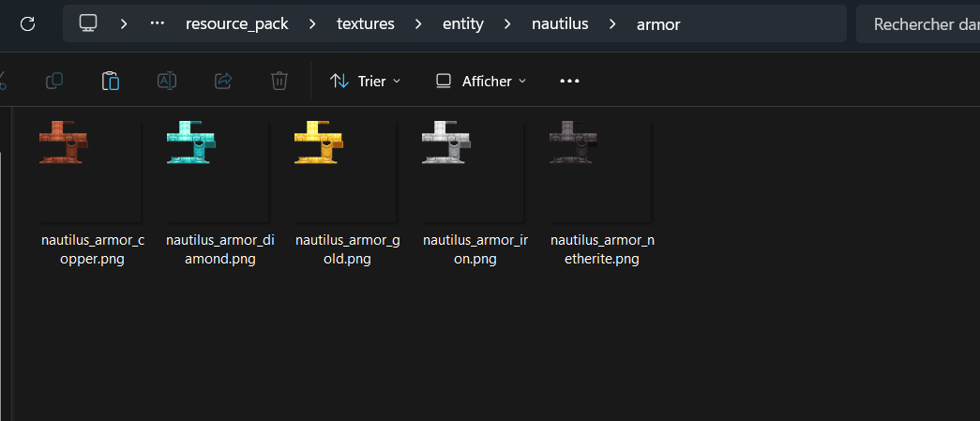
Task: Click the Copy toolbar icon
Action: point(54,82)
